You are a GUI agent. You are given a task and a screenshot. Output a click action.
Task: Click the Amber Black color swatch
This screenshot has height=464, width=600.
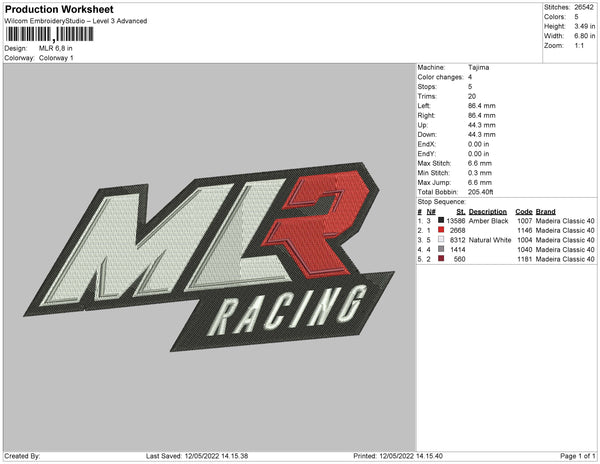441,221
